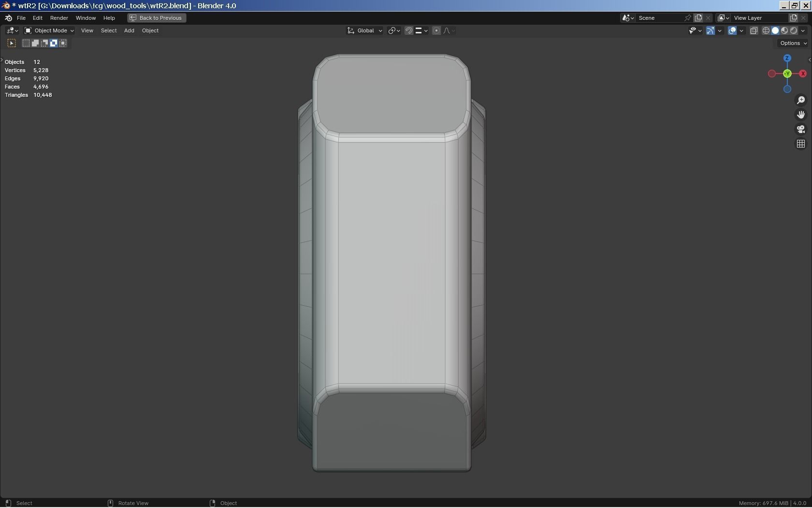This screenshot has height=508, width=812.
Task: Click the Select Box tool icon
Action: (12, 43)
